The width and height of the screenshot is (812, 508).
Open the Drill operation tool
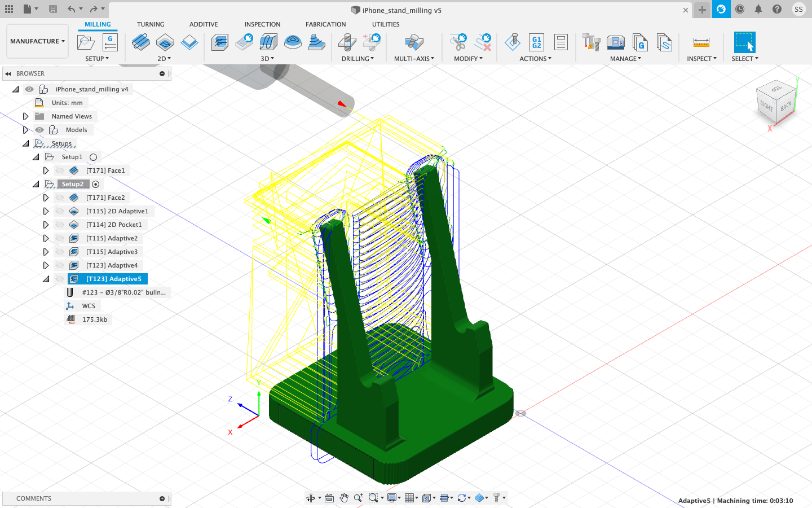click(x=347, y=42)
